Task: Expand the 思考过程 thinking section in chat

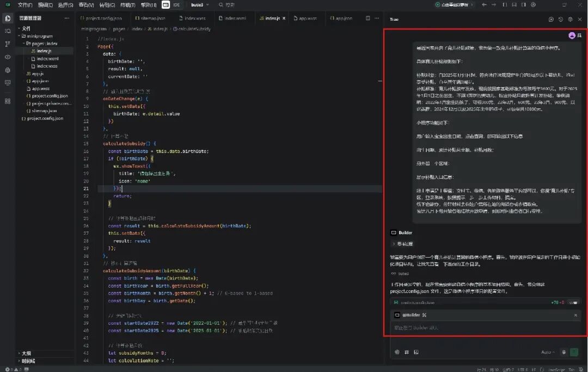Action: click(x=403, y=244)
